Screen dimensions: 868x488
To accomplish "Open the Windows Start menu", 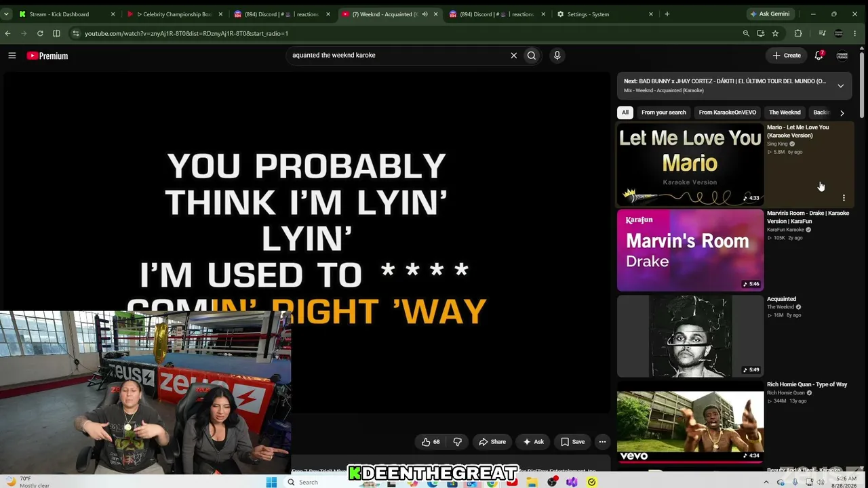I will tap(271, 482).
